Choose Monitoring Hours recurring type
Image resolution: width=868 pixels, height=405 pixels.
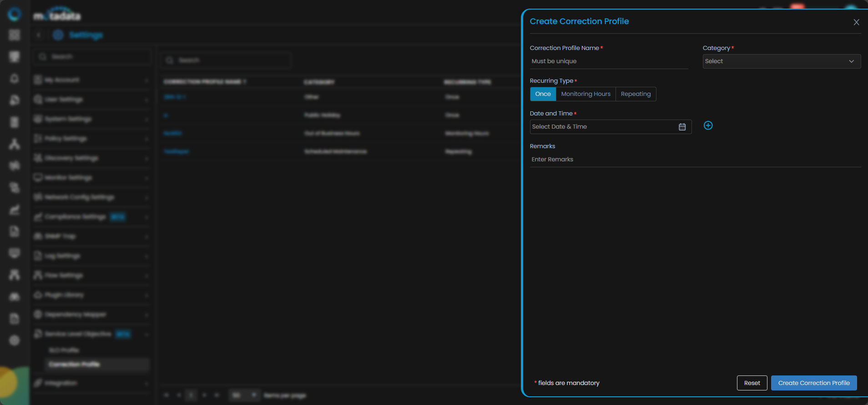(x=585, y=94)
